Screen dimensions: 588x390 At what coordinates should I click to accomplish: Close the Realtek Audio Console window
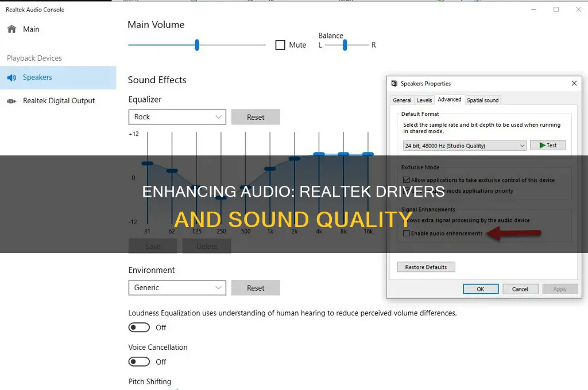(x=579, y=9)
